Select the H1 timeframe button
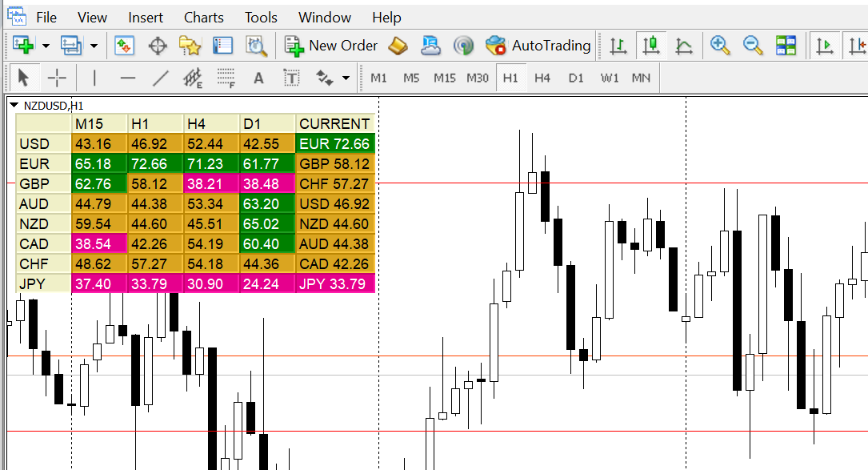868x470 pixels. point(510,78)
